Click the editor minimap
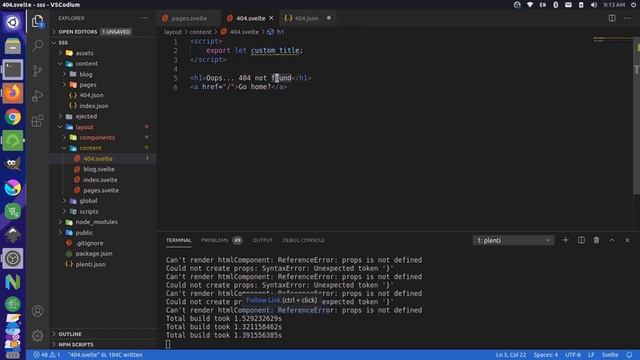 613,40
